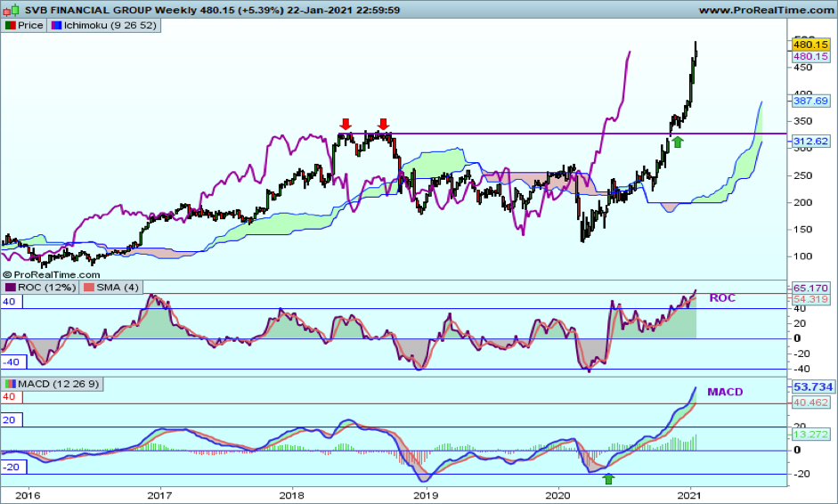
Task: Click the 312.62 cloud value label
Action: pyautogui.click(x=810, y=141)
